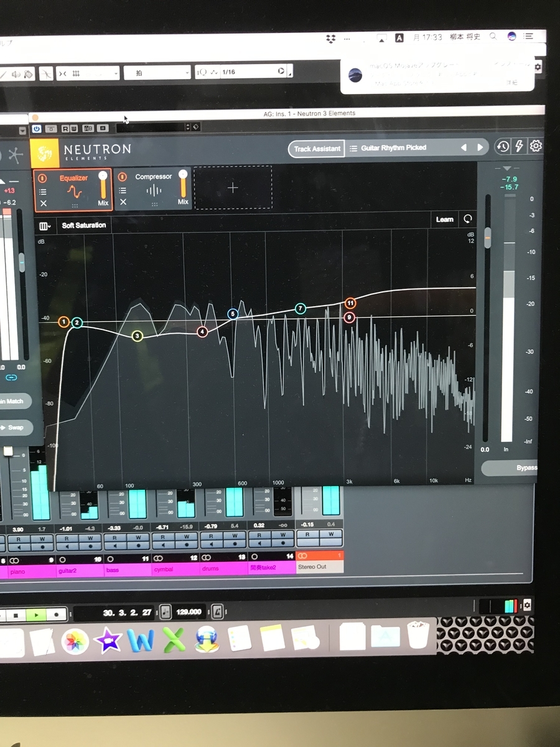Select EQ node 4
The height and width of the screenshot is (747, 560).
point(202,332)
